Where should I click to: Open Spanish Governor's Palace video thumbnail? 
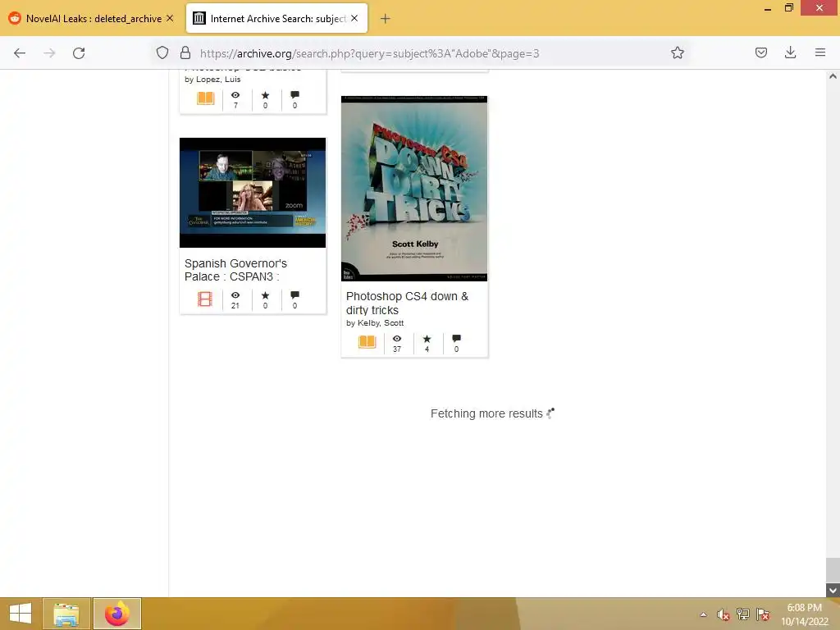point(253,193)
